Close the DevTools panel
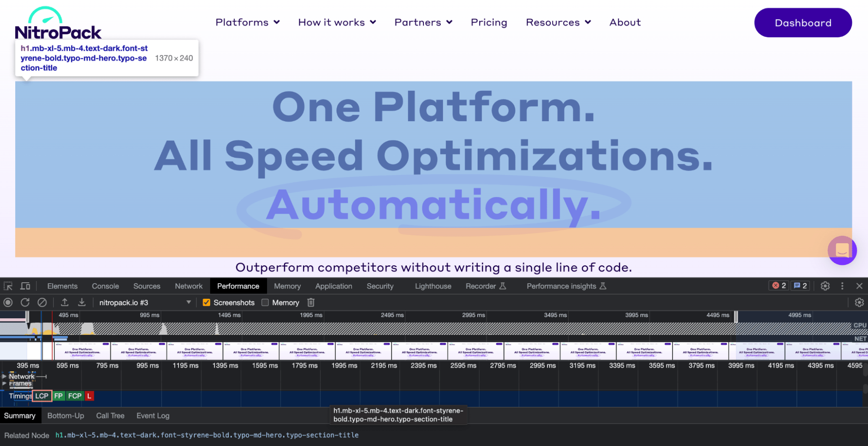The width and height of the screenshot is (868, 446). pos(859,286)
